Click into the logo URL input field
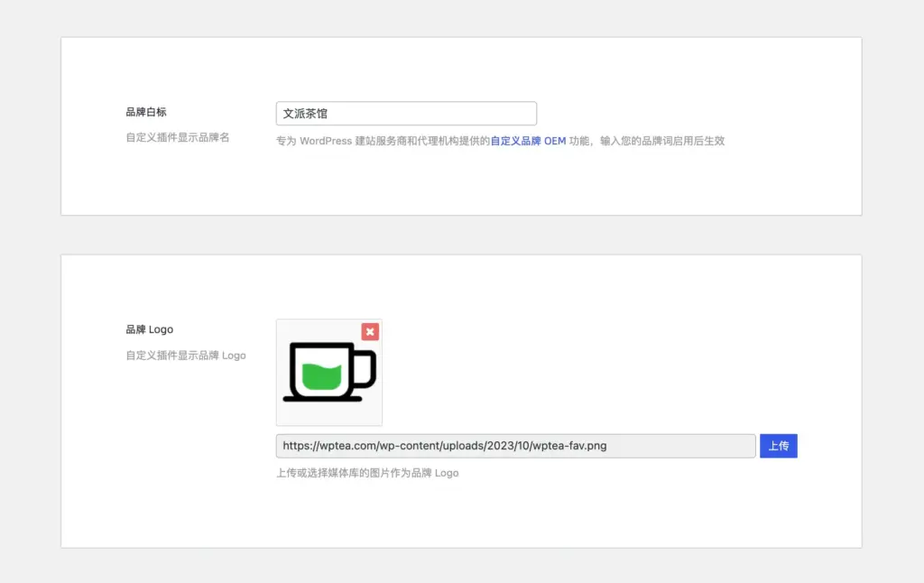Image resolution: width=924 pixels, height=583 pixels. (686, 446)
